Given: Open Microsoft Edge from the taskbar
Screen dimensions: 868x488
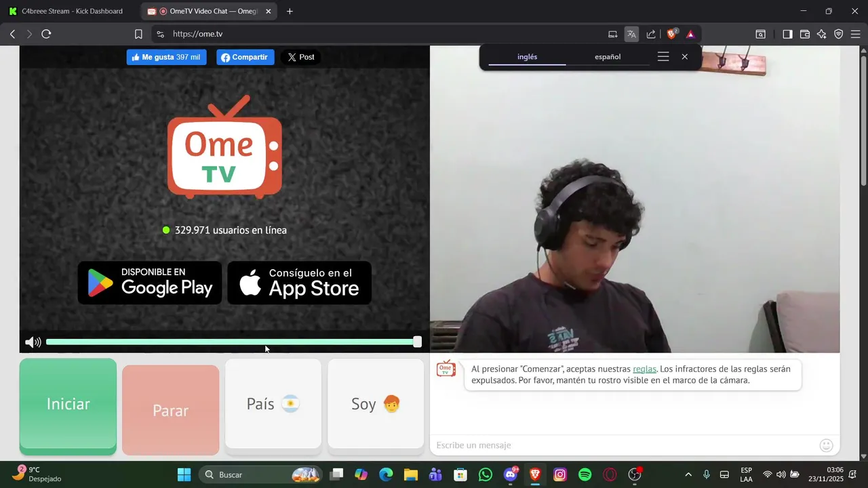Looking at the screenshot, I should coord(386,474).
